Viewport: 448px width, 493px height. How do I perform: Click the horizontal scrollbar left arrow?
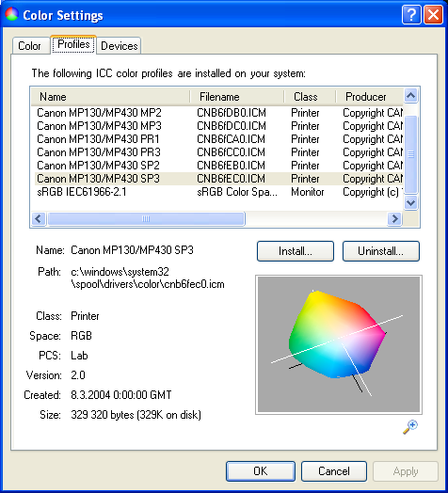(x=39, y=218)
